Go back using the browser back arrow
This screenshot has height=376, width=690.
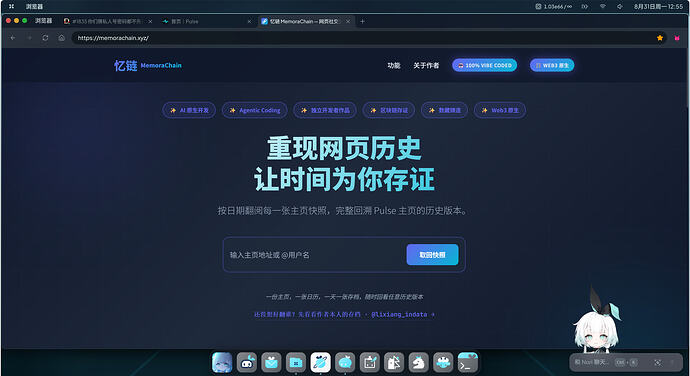[13, 38]
